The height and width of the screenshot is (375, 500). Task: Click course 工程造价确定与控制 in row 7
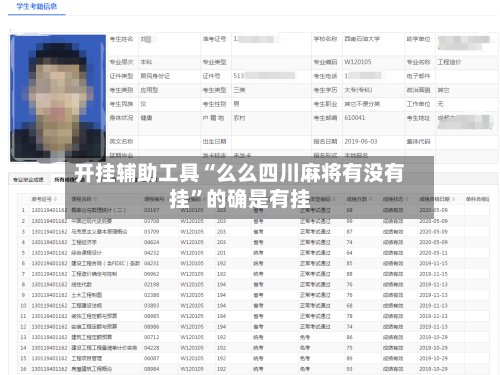(x=94, y=274)
